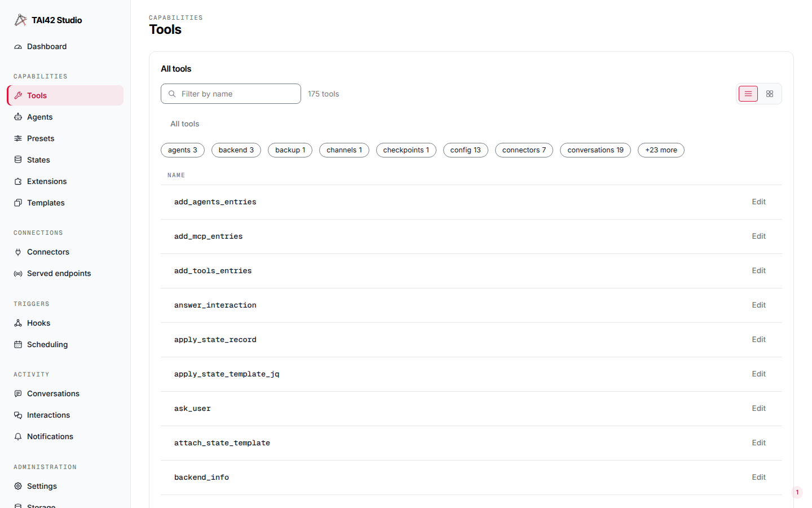Click the Hooks webhook icon

click(18, 323)
